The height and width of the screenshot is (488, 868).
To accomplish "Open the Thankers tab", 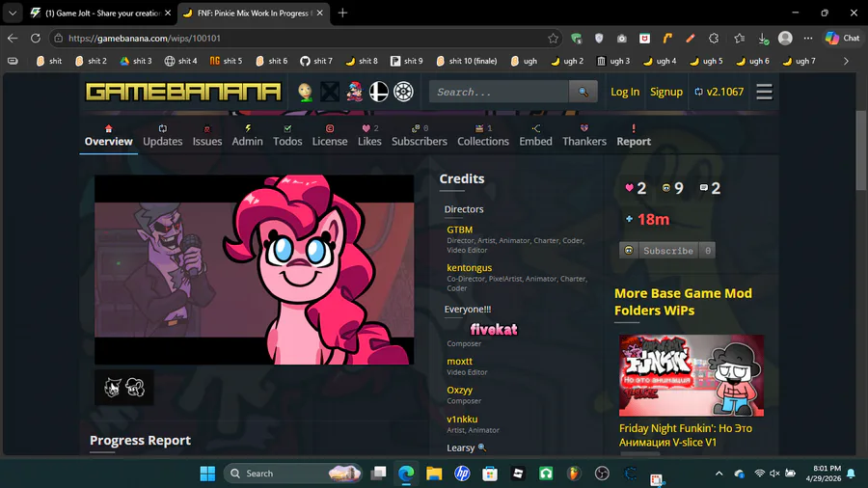I will coord(584,136).
